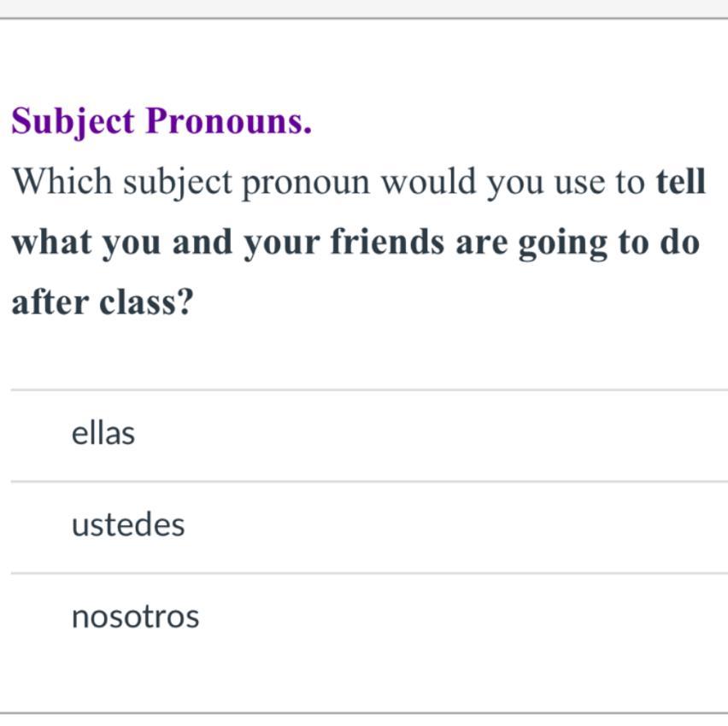This screenshot has height=726, width=728.
Task: Click the bold word 'friends' in question
Action: pyautogui.click(x=387, y=242)
